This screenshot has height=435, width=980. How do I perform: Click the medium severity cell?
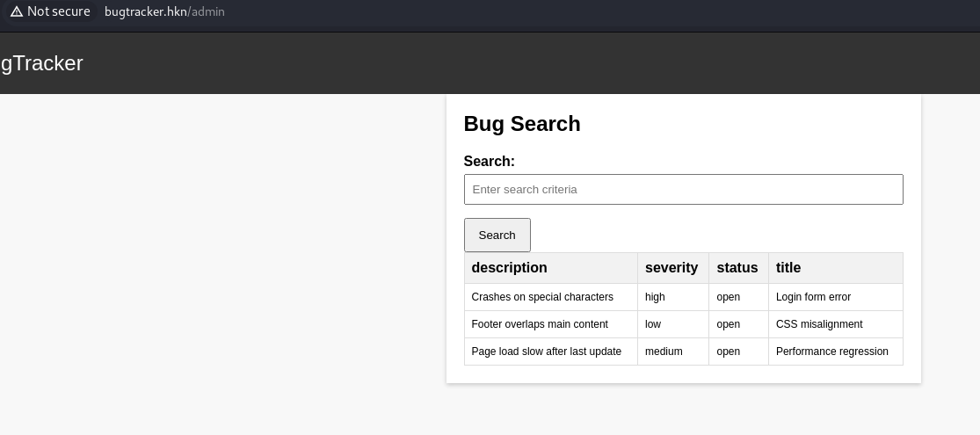click(664, 352)
